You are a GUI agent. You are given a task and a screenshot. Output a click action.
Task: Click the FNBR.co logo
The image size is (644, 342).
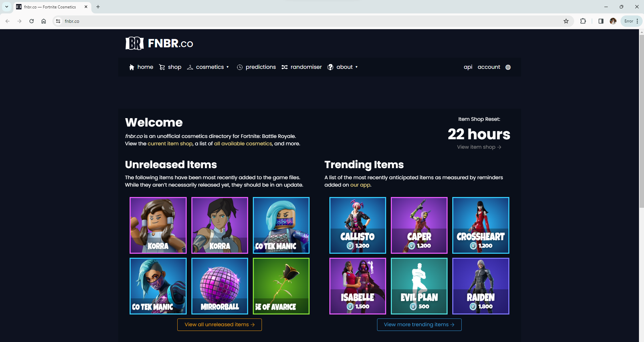coord(159,43)
